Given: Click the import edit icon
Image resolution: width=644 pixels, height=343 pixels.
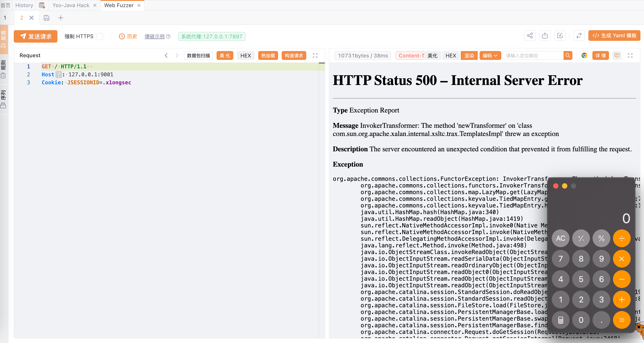Looking at the screenshot, I should [x=560, y=35].
